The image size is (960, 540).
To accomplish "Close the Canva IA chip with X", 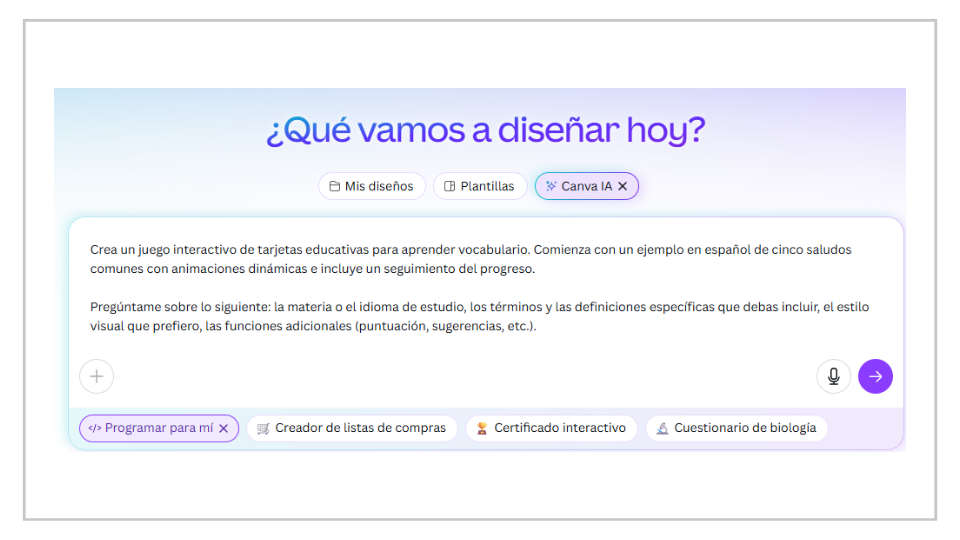I will (622, 187).
